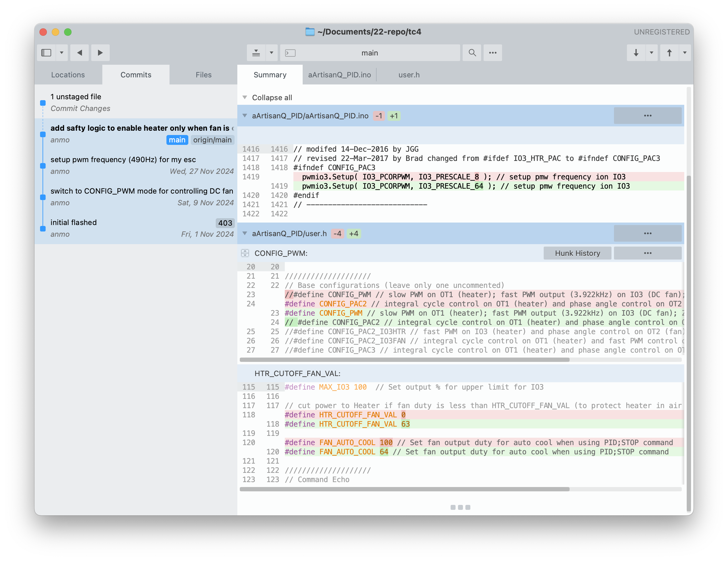Click the -1 deletions badge on aArtisanQ_PID.ino

(379, 116)
